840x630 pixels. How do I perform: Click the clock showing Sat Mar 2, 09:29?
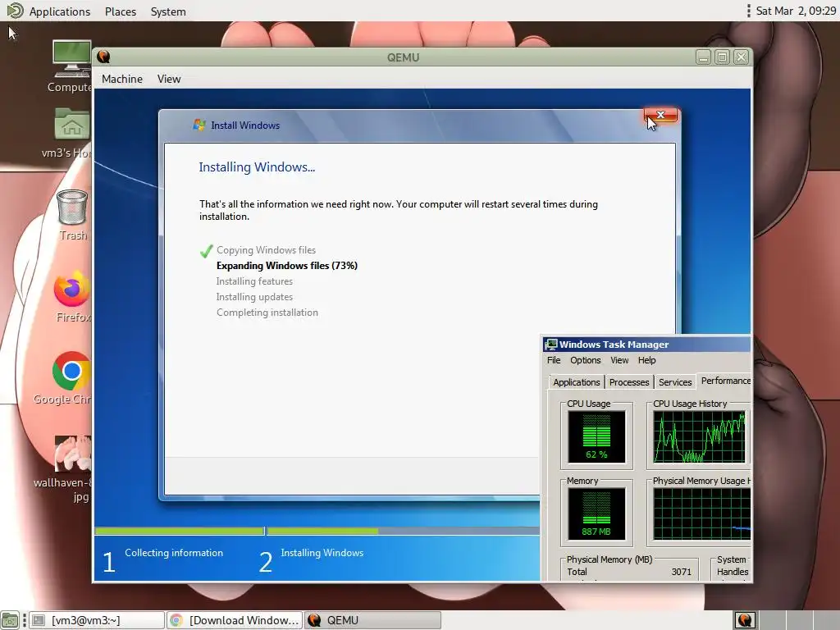coord(796,11)
